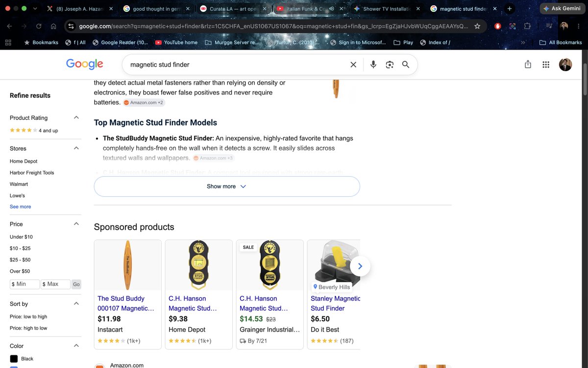Sort by Price: high to low
Image resolution: width=588 pixels, height=368 pixels.
pos(28,328)
